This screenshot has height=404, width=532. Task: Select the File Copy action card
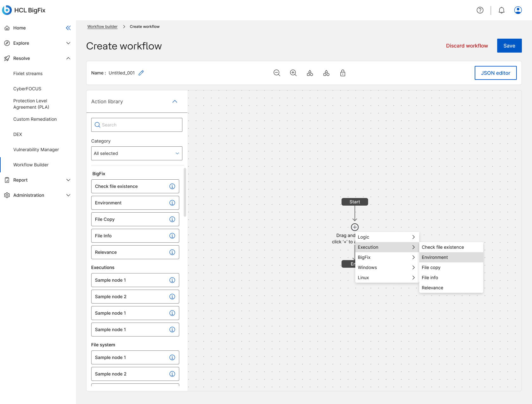(135, 219)
